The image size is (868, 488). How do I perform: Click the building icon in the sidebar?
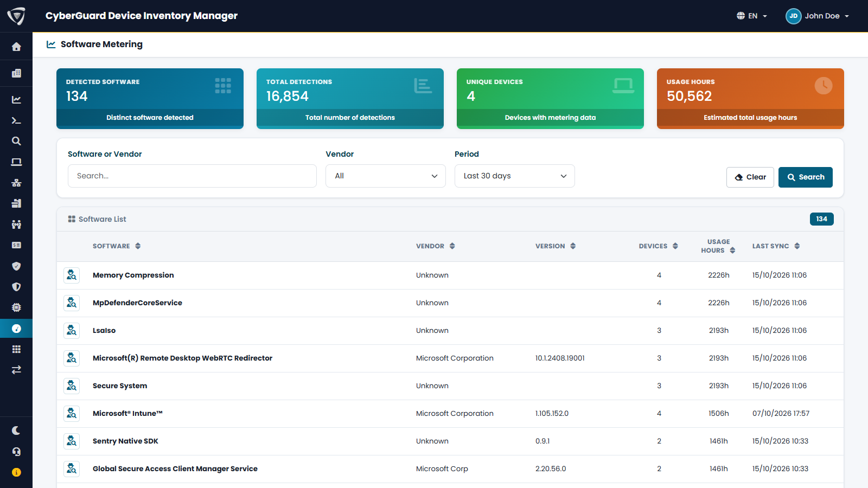coord(16,73)
